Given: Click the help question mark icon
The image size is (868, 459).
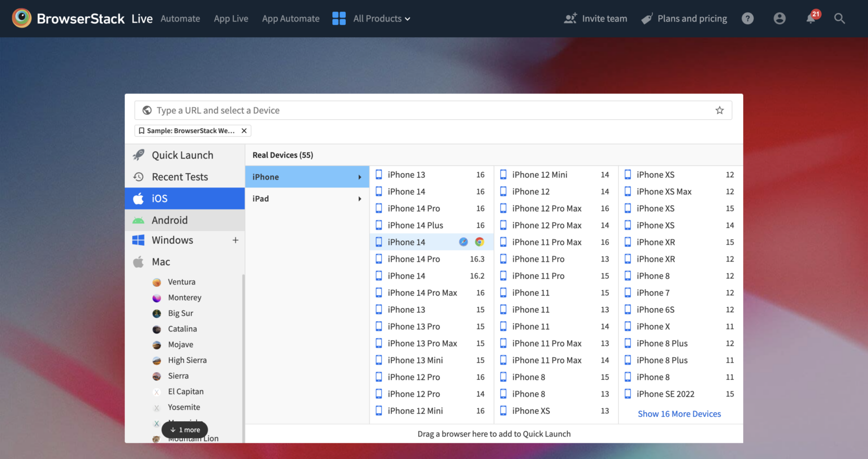Looking at the screenshot, I should [748, 18].
